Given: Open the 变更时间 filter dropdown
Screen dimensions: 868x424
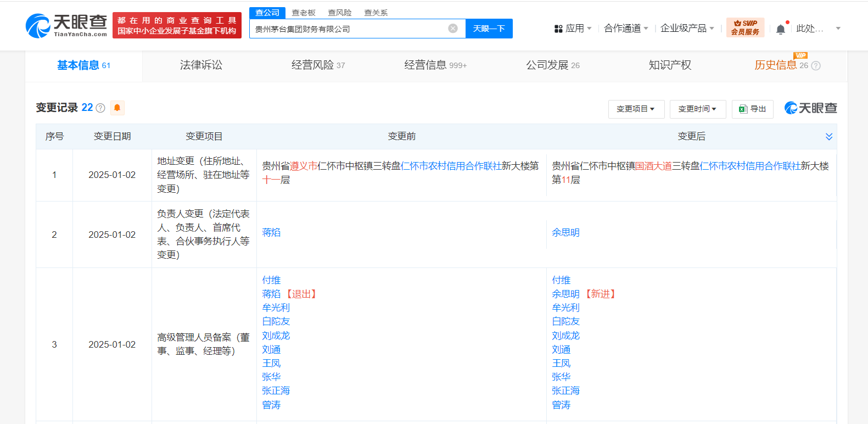Looking at the screenshot, I should 698,109.
